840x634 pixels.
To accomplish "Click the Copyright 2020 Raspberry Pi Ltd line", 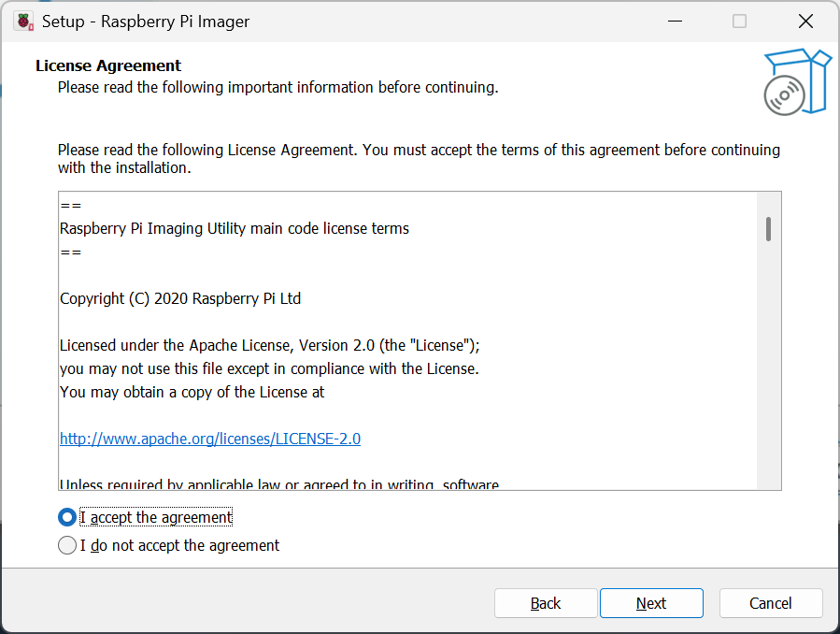I will coord(180,298).
